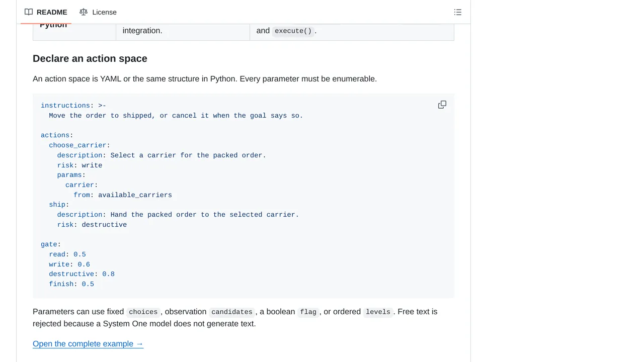Image resolution: width=644 pixels, height=362 pixels.
Task: Click the 'instructions: >-' code line
Action: click(x=73, y=106)
